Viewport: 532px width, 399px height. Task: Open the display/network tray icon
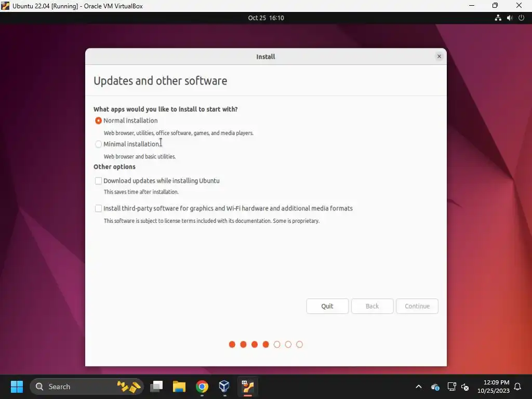(451, 387)
